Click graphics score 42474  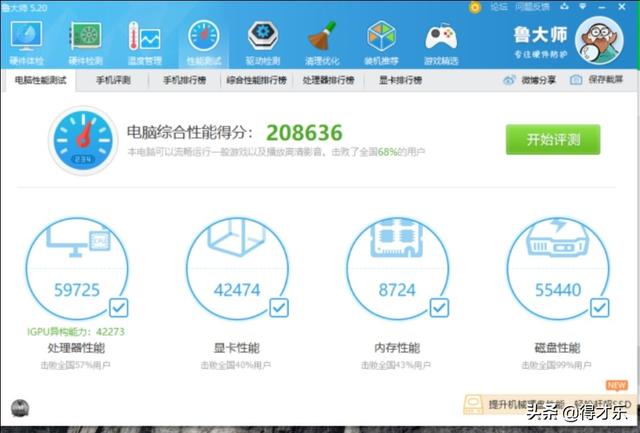[x=237, y=290]
